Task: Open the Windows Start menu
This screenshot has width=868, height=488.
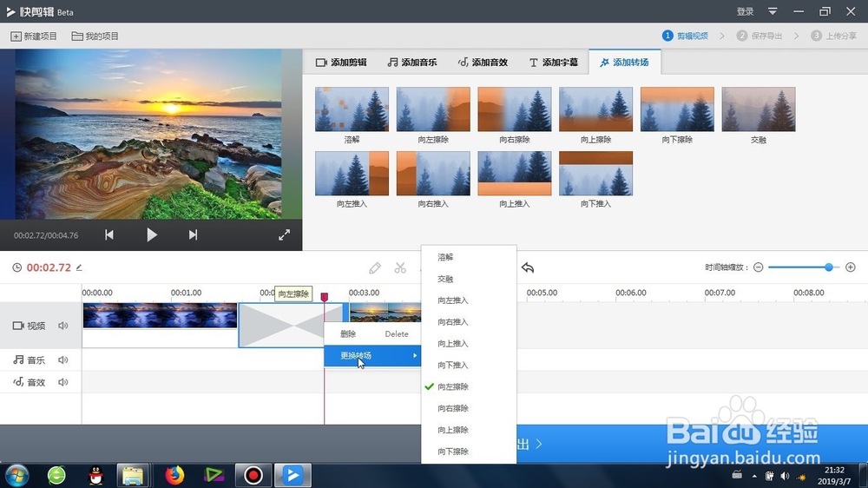Action: tap(16, 475)
